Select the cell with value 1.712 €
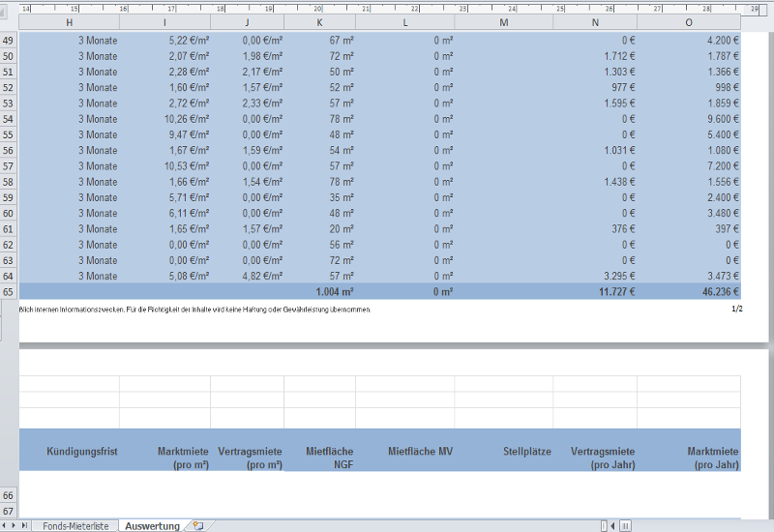 point(595,56)
